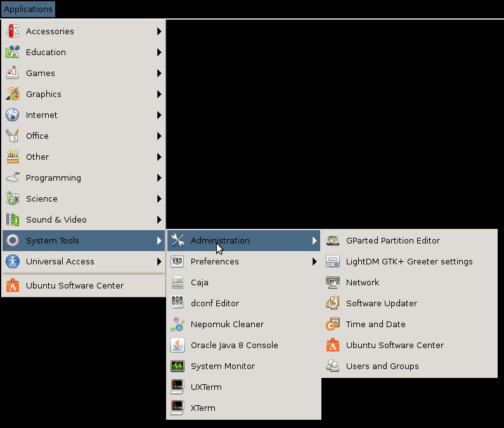Expand the Programming submenu arrow
This screenshot has width=504, height=428.
[159, 178]
